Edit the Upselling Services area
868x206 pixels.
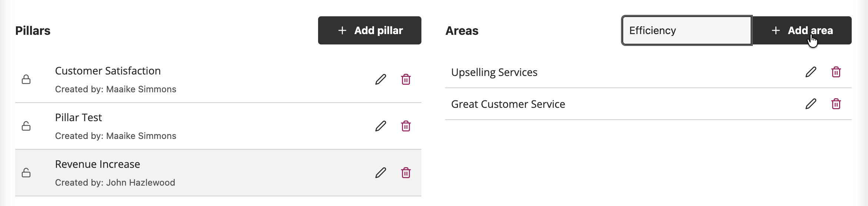point(811,72)
